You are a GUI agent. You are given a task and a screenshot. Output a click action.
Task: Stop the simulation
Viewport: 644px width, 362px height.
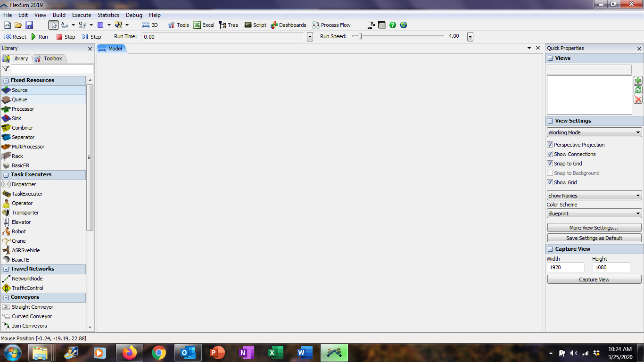coord(66,36)
